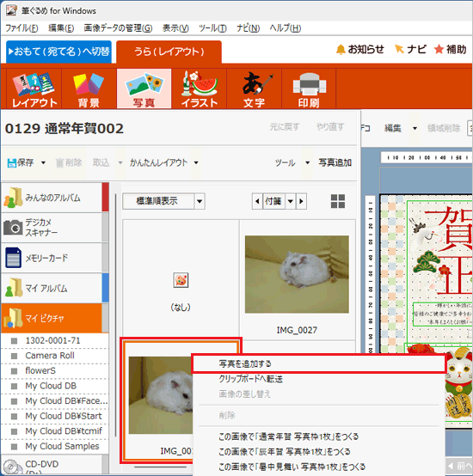Open the イラスト illustration tool
The width and height of the screenshot is (473, 476).
point(200,88)
